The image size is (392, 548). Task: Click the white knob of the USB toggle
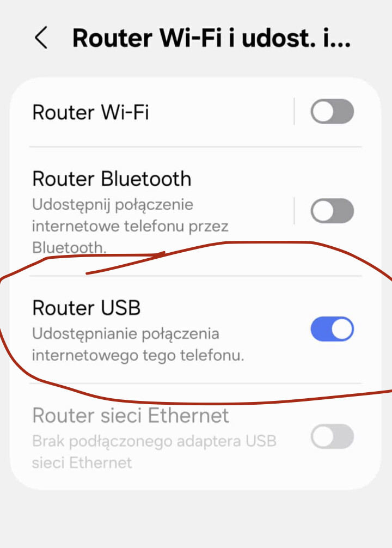click(342, 329)
